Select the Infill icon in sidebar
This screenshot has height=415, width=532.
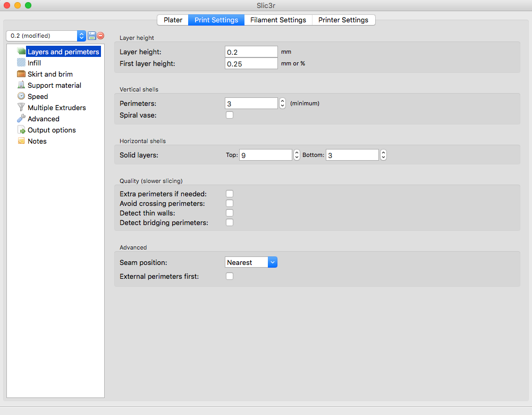pyautogui.click(x=21, y=63)
